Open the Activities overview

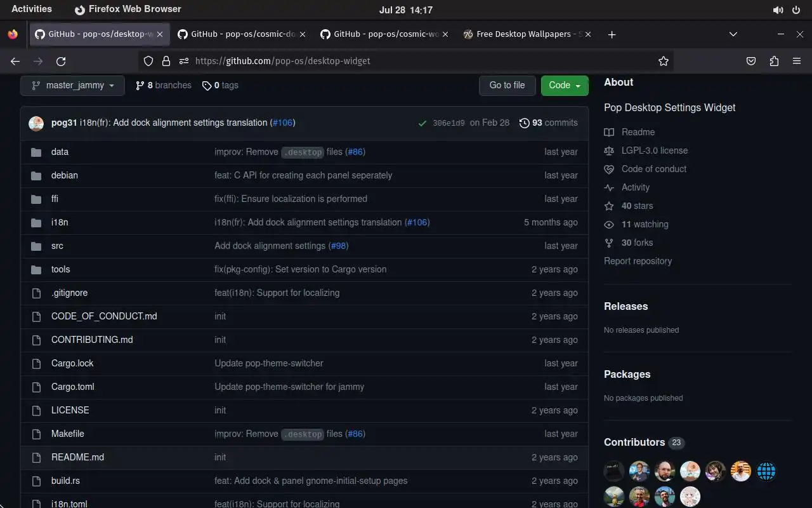tap(32, 9)
